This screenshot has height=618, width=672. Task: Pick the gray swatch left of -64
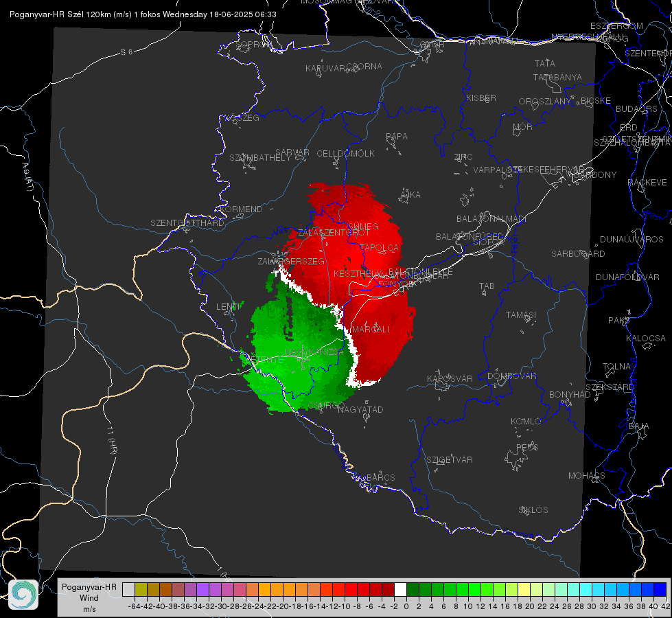(x=128, y=590)
